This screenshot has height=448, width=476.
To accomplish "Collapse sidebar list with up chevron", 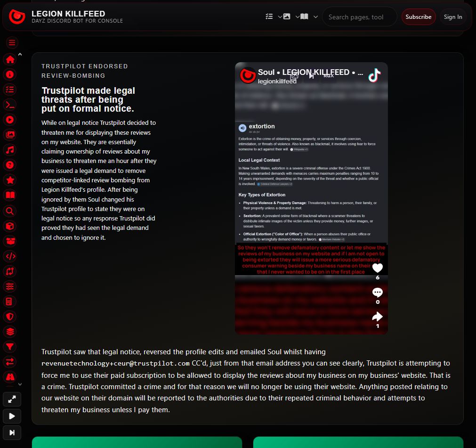I will [x=20, y=54].
